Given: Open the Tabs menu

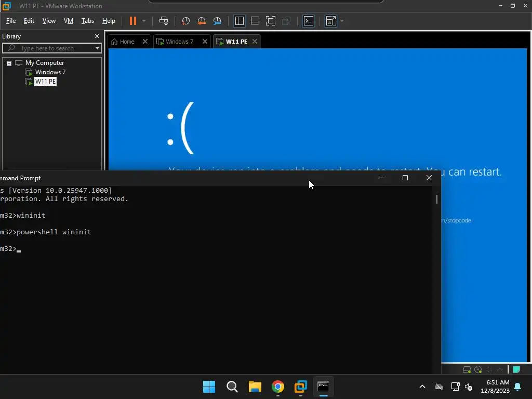Looking at the screenshot, I should pyautogui.click(x=87, y=21).
